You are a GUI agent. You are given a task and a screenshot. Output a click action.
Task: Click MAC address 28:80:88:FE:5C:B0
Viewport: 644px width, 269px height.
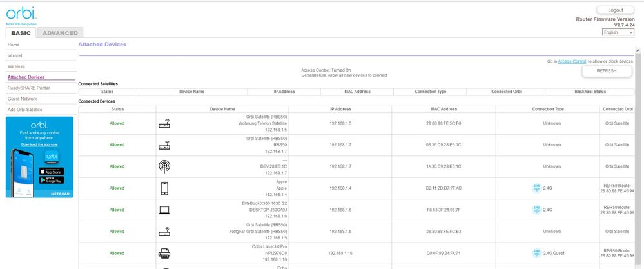tap(444, 123)
